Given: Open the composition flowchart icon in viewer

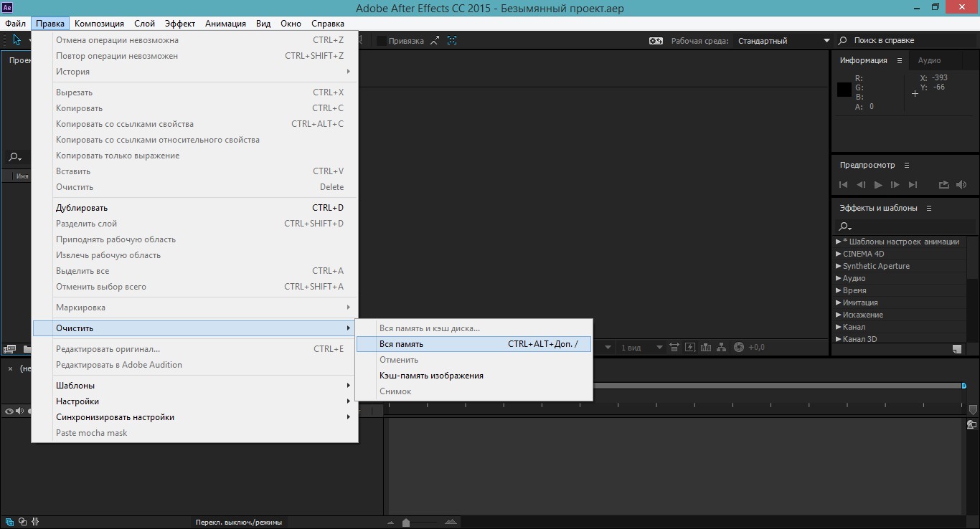Looking at the screenshot, I should pos(722,348).
